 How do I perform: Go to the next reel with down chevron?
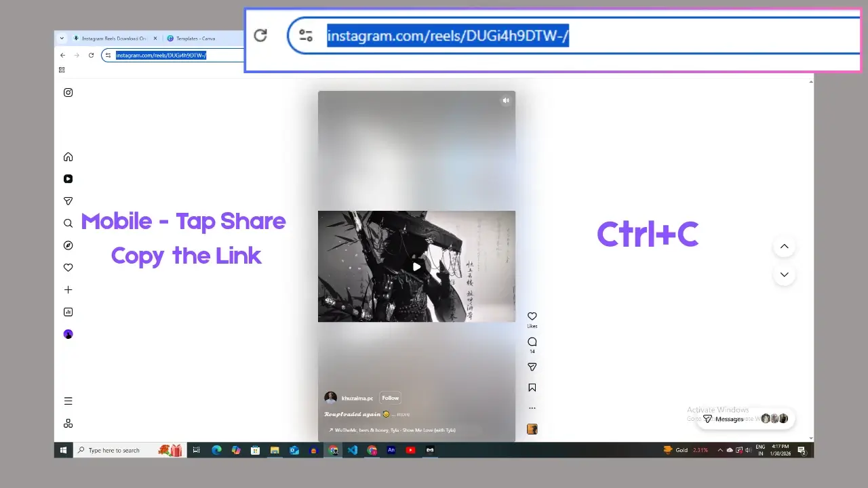point(784,274)
